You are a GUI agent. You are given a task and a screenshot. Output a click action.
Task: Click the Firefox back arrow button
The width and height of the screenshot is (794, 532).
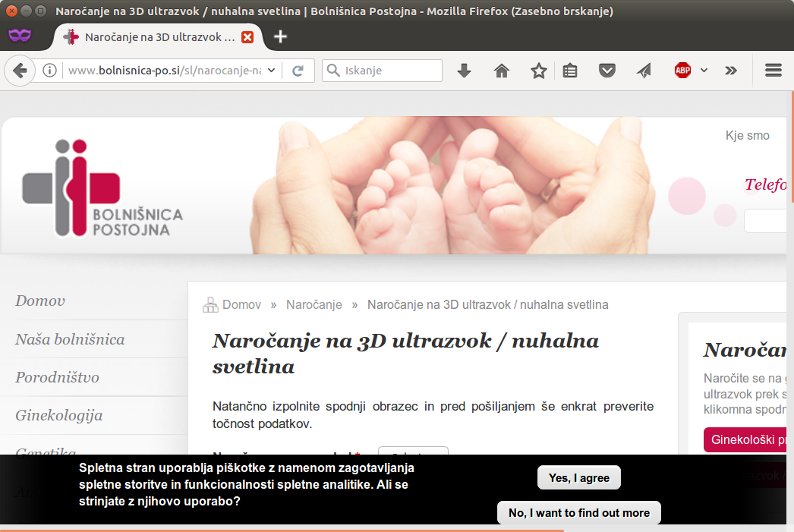tap(20, 71)
